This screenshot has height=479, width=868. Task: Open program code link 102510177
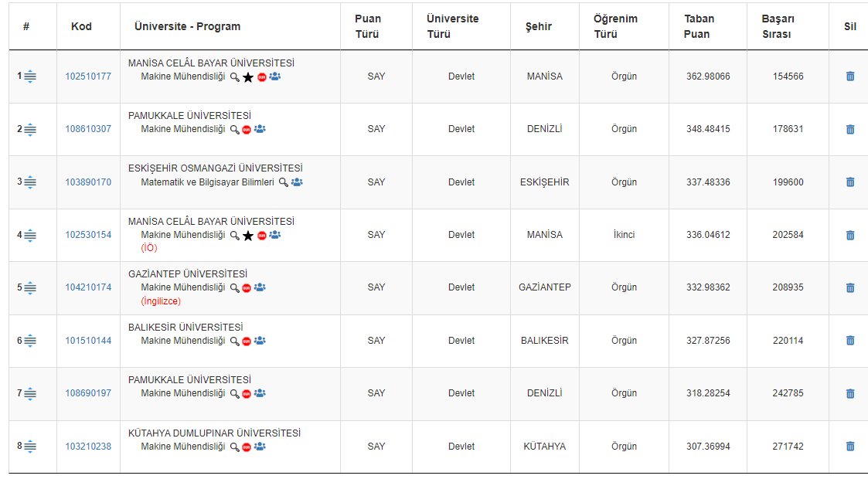[x=88, y=76]
